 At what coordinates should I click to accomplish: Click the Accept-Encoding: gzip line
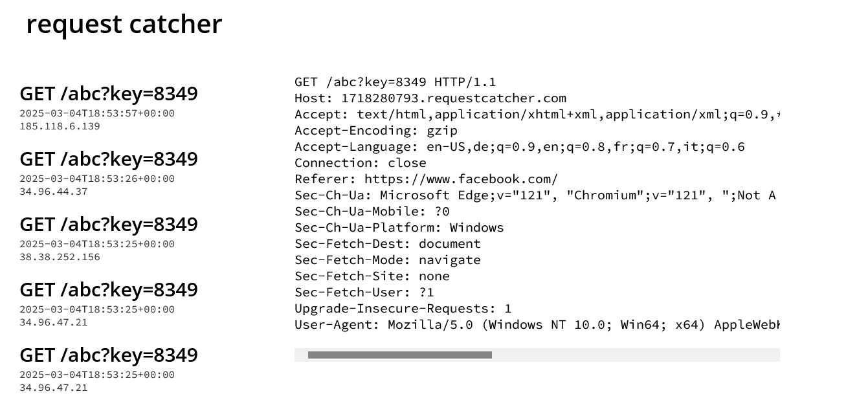pyautogui.click(x=376, y=131)
